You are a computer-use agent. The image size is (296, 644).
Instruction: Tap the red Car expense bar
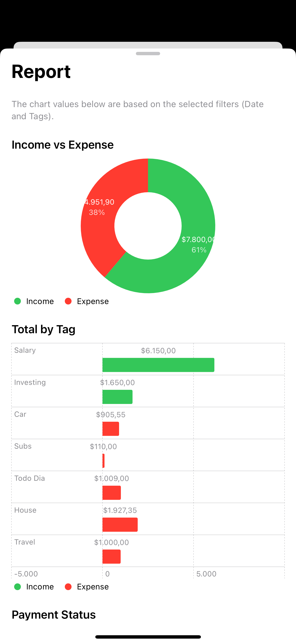111,429
